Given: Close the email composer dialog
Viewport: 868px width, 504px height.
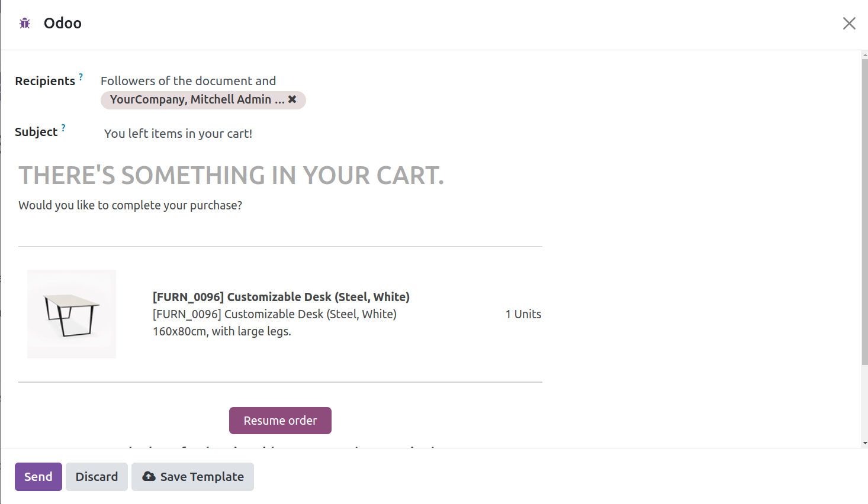Looking at the screenshot, I should (x=849, y=23).
